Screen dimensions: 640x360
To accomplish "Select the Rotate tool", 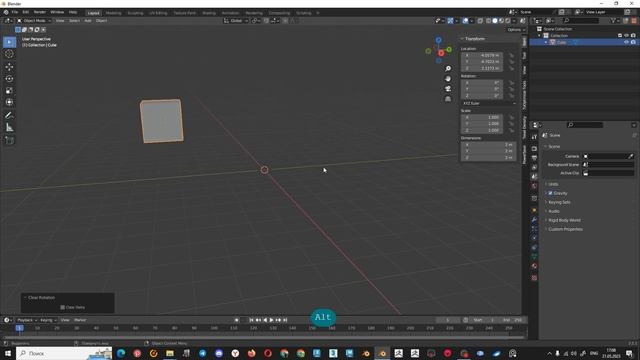I will [x=9, y=79].
